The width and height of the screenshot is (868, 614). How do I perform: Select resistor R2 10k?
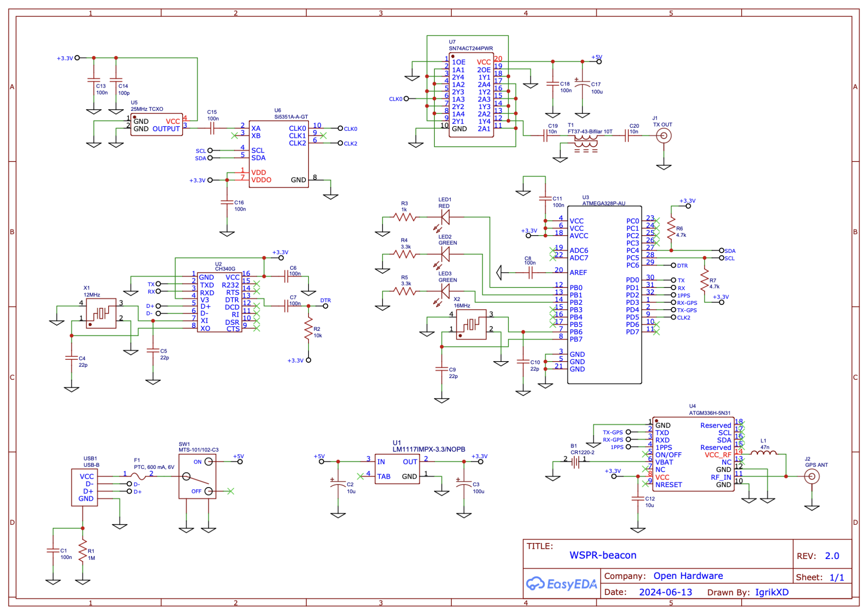pos(308,329)
